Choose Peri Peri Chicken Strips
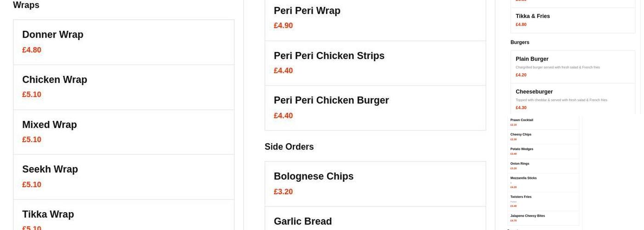The image size is (644, 230). tap(375, 63)
